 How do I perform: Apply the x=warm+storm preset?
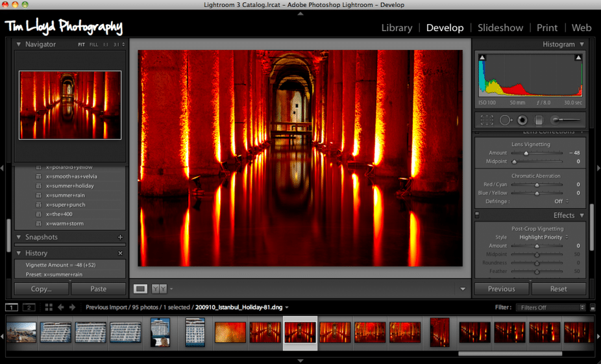pyautogui.click(x=65, y=224)
